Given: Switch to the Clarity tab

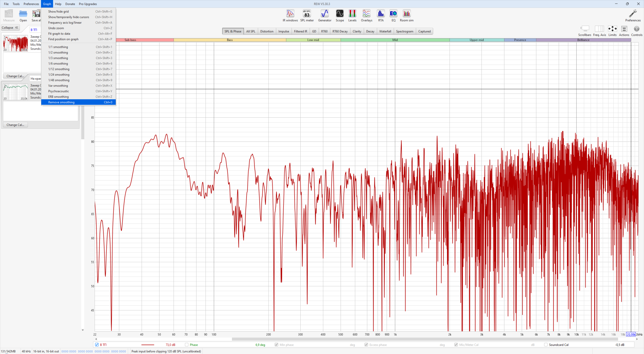Looking at the screenshot, I should (x=357, y=31).
